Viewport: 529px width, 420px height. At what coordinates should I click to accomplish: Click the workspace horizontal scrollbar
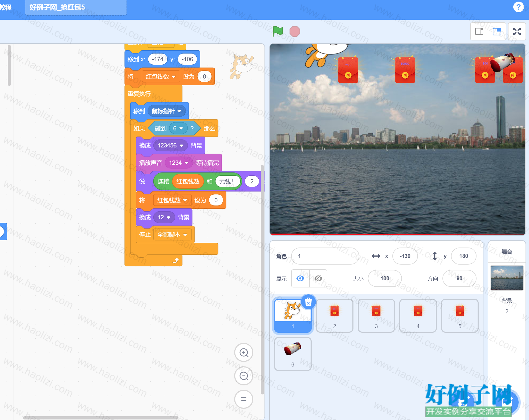pos(101,418)
